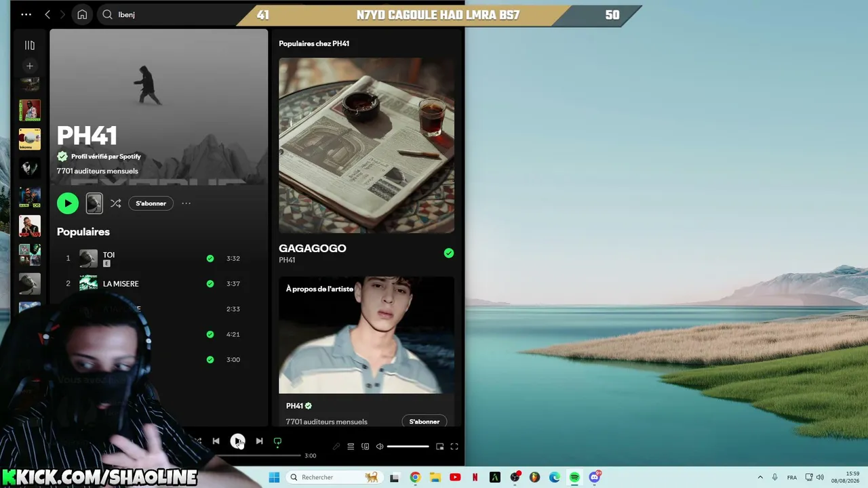Follow PH41 via about-card S'abonner button
Screen dimensions: 868x488
(425, 422)
